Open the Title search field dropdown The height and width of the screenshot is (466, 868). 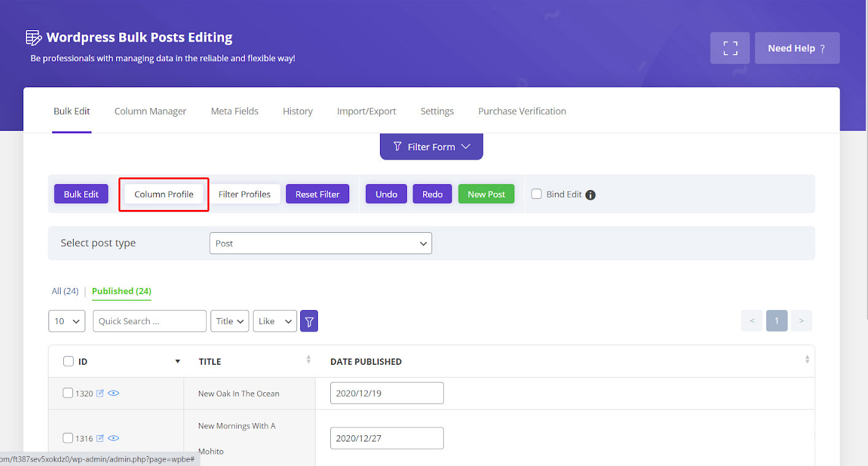point(230,321)
